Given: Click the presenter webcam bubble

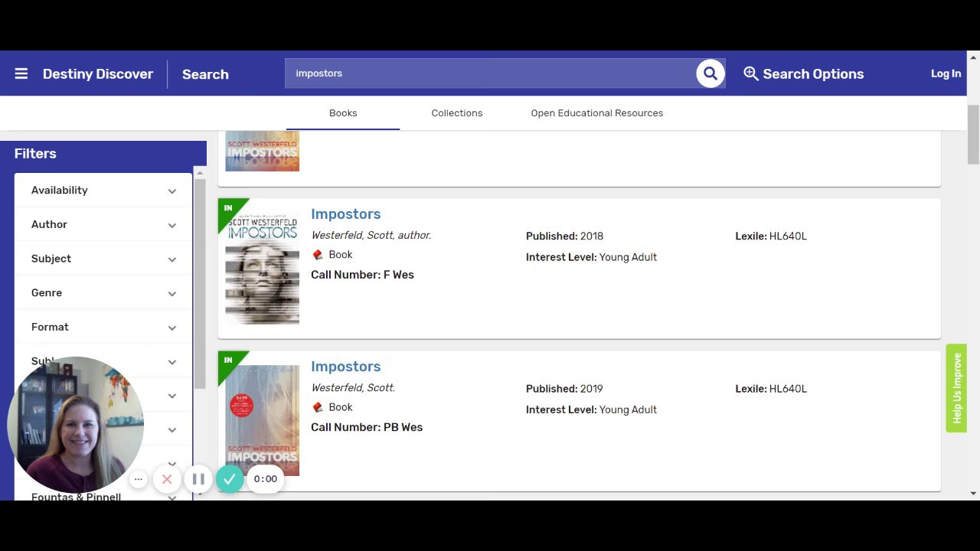Looking at the screenshot, I should 76,425.
